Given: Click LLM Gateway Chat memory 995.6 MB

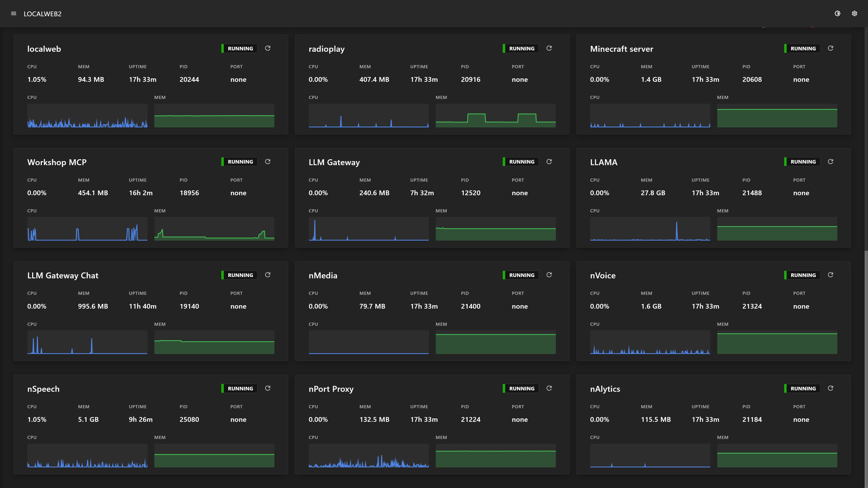Looking at the screenshot, I should [93, 307].
